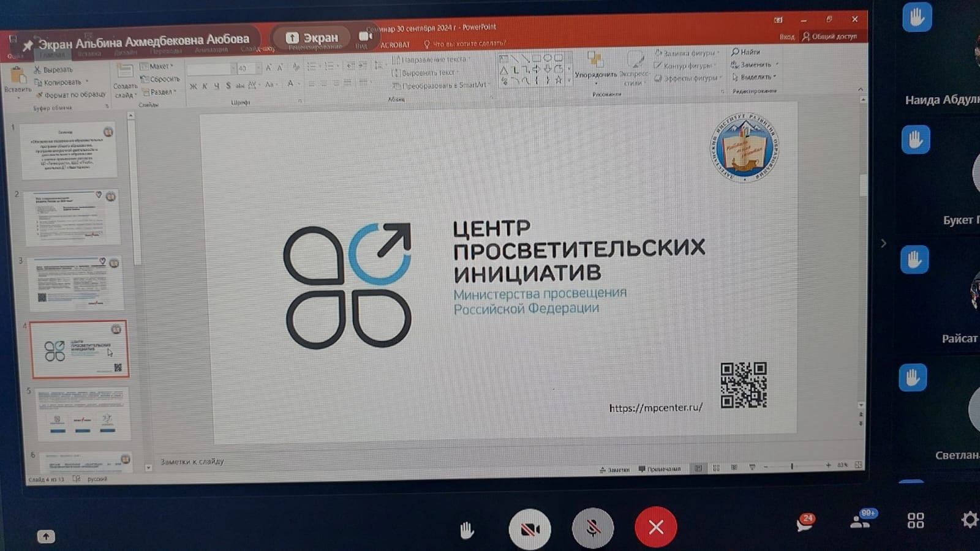The image size is (980, 551).
Task: Toggle bold Ж formatting
Action: click(x=193, y=86)
